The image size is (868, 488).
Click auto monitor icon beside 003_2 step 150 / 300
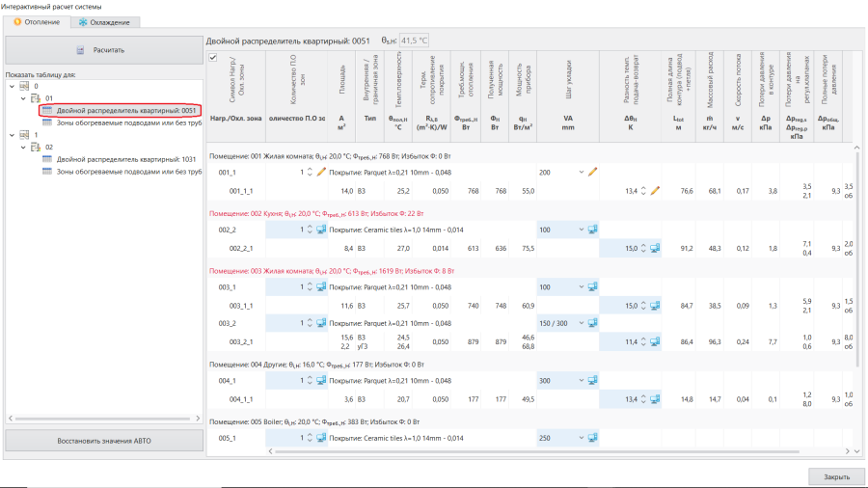coord(592,323)
